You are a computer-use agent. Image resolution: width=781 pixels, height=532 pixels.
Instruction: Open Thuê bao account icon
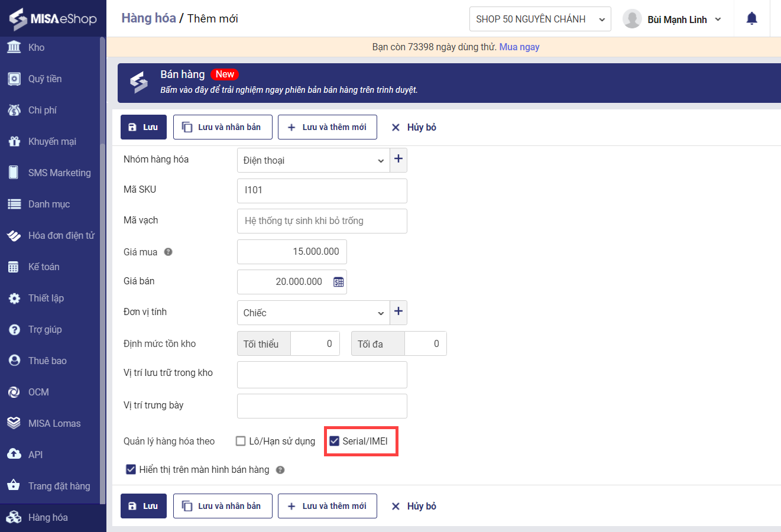click(14, 361)
